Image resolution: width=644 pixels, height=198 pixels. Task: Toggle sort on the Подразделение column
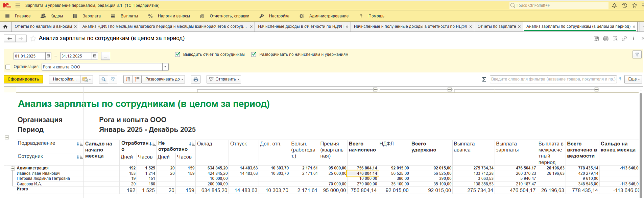(x=80, y=144)
